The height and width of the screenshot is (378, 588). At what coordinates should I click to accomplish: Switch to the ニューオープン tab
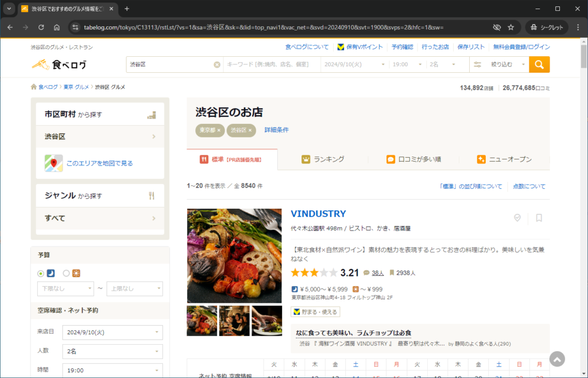click(x=505, y=159)
